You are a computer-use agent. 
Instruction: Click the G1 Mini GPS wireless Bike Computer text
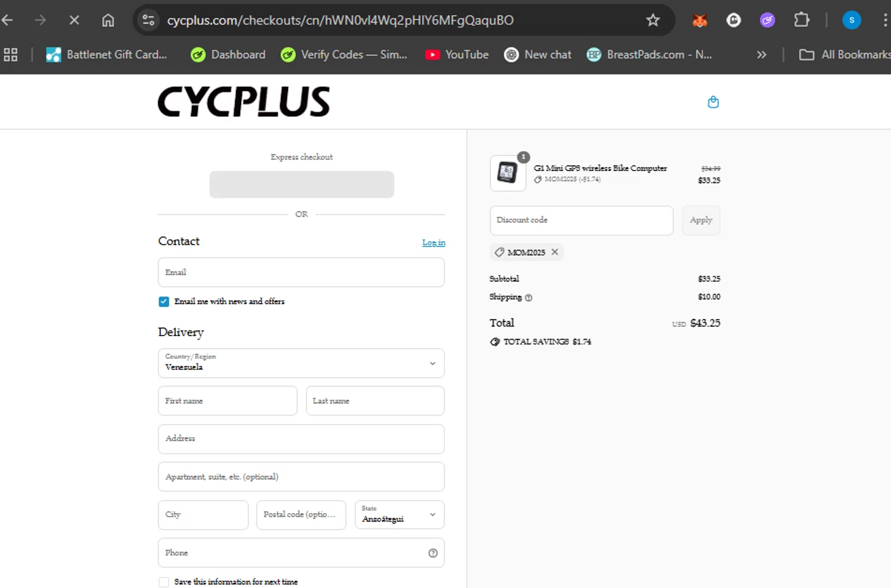pos(600,168)
